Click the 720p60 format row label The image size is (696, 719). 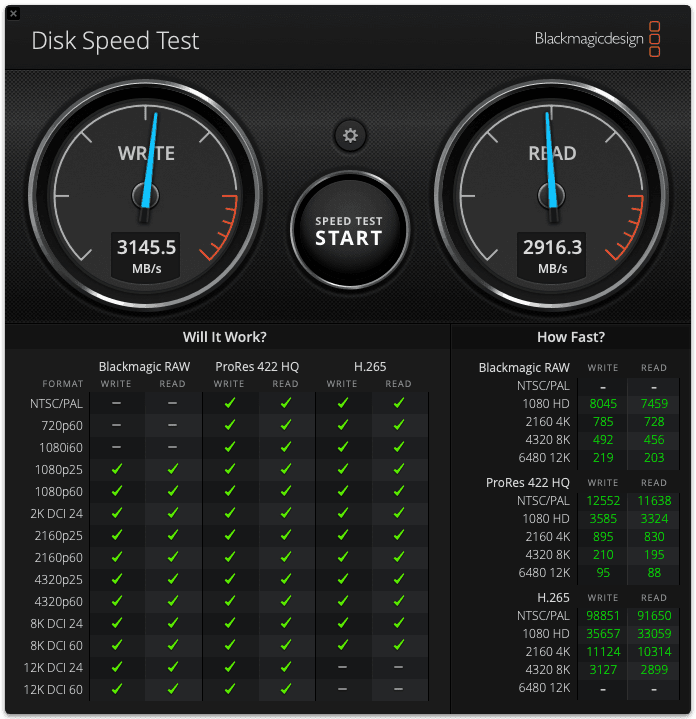pos(62,426)
